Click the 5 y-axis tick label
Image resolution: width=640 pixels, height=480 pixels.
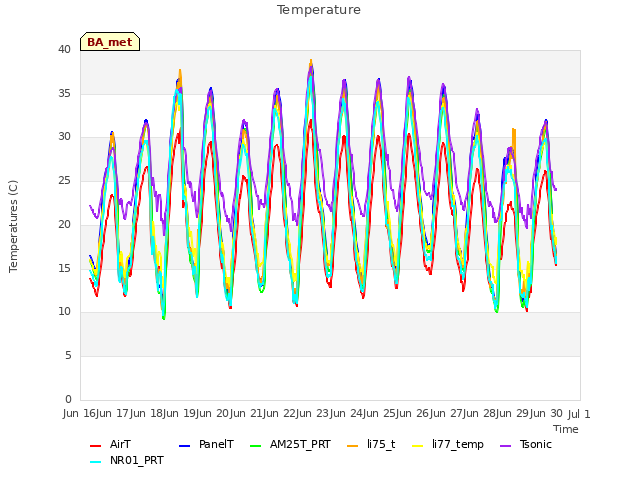pyautogui.click(x=68, y=356)
